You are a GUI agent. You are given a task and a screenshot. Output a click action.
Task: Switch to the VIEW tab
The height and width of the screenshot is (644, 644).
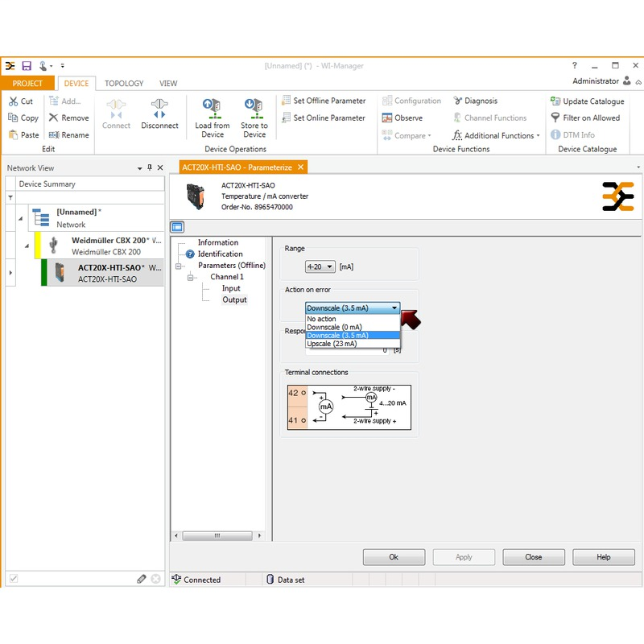click(x=168, y=84)
